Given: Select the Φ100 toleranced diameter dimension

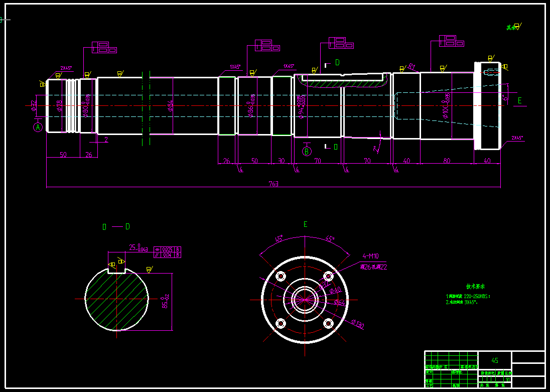Looking at the screenshot, I should [446, 106].
